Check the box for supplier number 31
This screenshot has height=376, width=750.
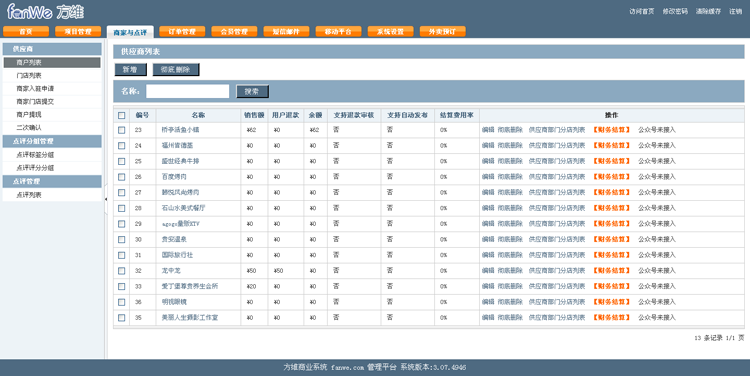[x=121, y=255]
